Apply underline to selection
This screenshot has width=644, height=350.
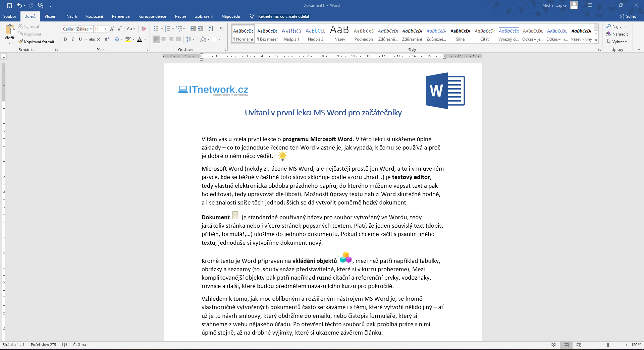[80, 39]
